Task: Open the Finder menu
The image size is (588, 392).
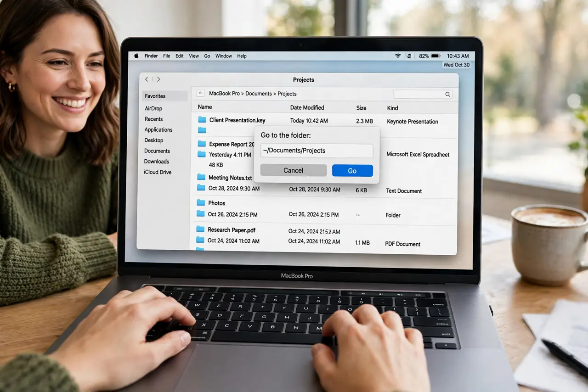Action: pyautogui.click(x=151, y=56)
